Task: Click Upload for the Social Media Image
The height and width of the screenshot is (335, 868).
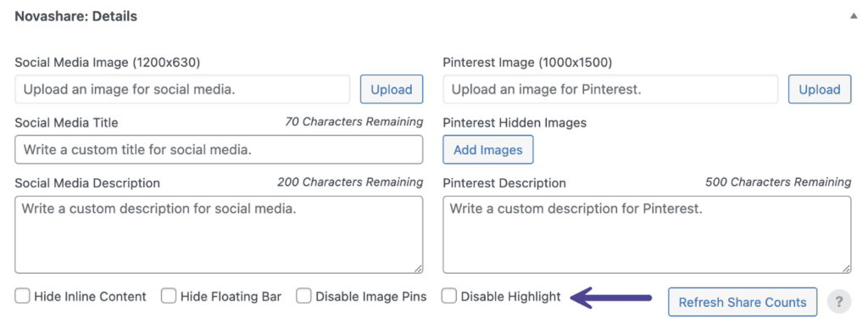Action: [x=392, y=90]
